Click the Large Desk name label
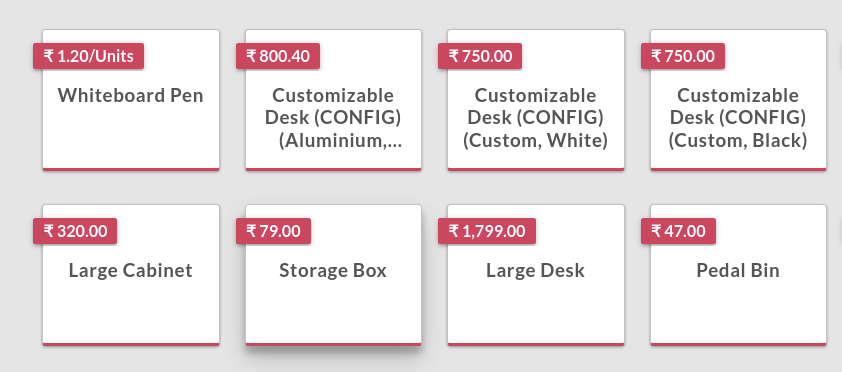The image size is (842, 372). pyautogui.click(x=535, y=270)
